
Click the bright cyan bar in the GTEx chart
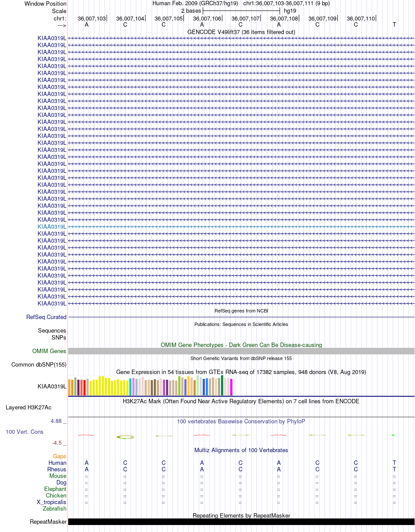click(x=131, y=387)
